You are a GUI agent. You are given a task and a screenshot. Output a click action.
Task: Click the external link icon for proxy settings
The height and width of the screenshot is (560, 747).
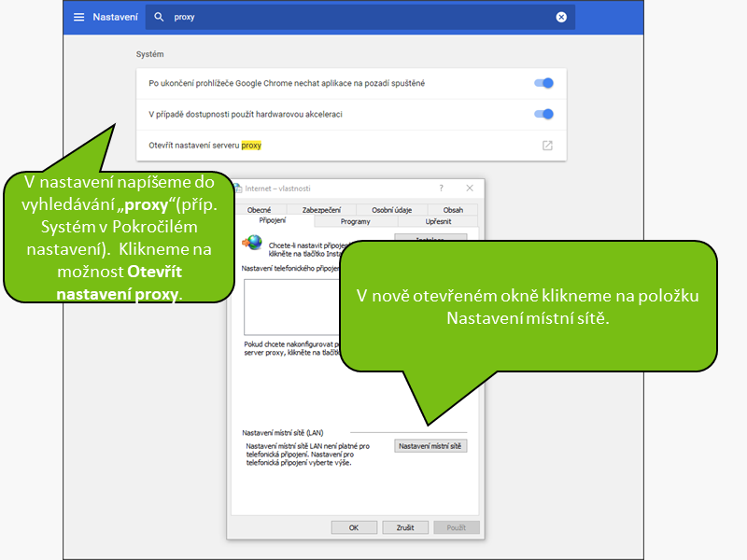click(547, 146)
